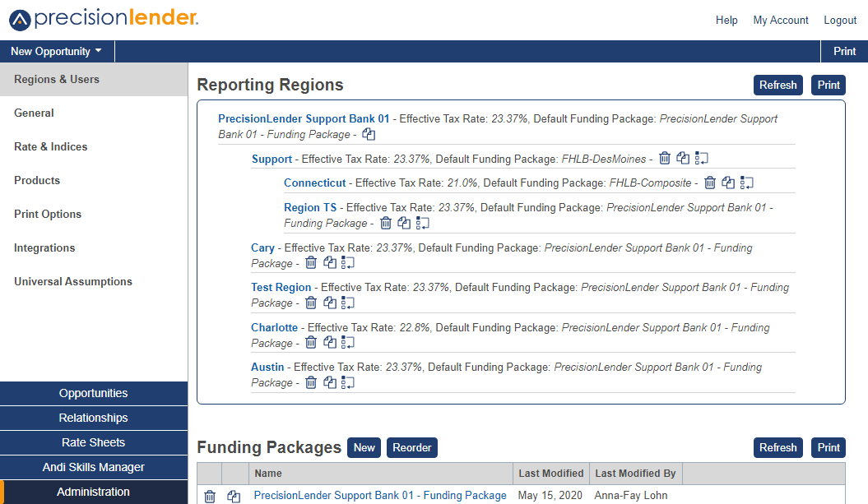Open the Austin region link

[x=267, y=367]
